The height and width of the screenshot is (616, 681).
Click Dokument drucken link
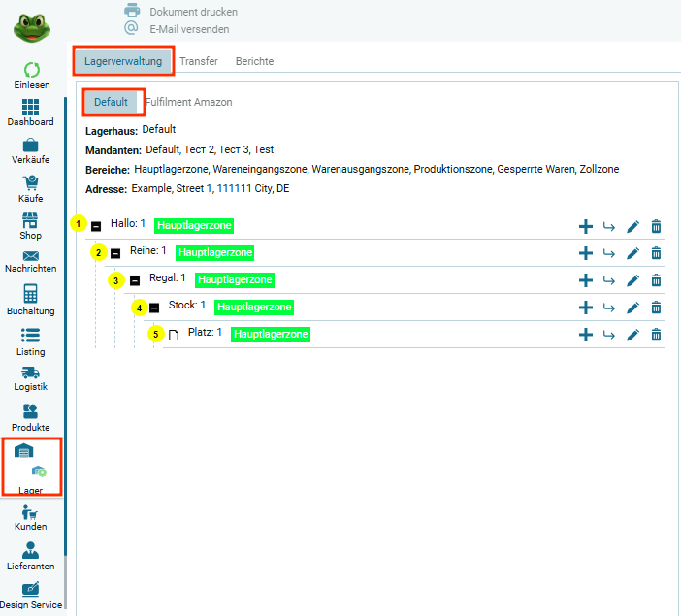tap(193, 12)
